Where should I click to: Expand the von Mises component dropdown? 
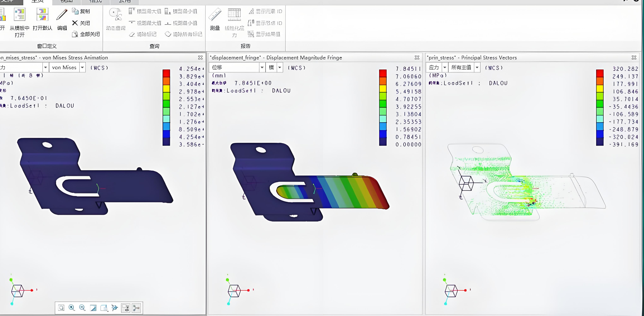pos(82,67)
